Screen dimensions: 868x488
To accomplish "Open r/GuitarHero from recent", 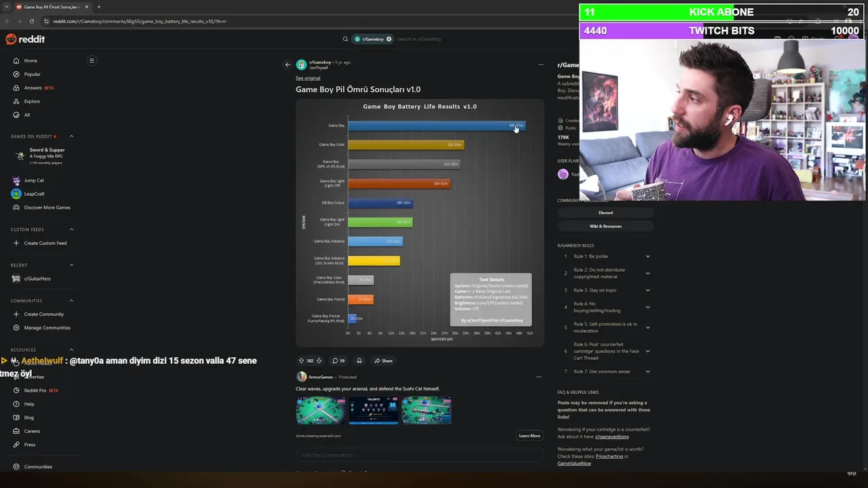I will (x=37, y=279).
